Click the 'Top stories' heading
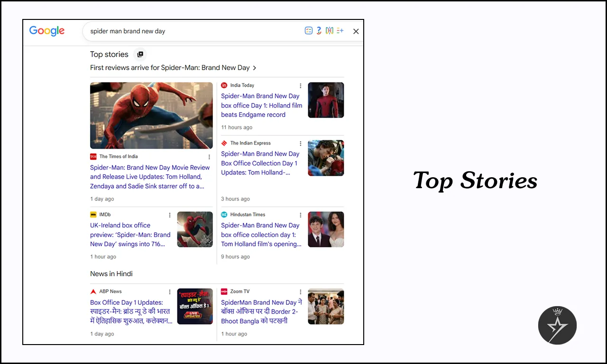This screenshot has height=364, width=607. tap(109, 55)
